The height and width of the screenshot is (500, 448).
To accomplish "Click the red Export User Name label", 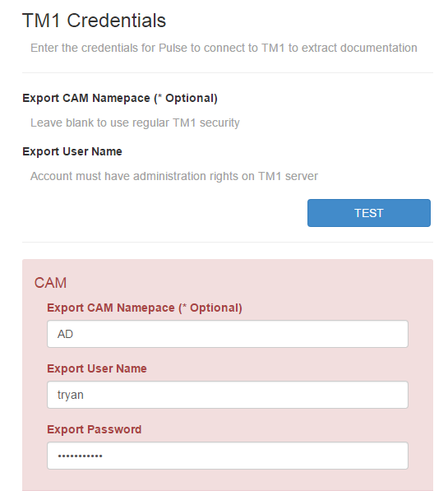I will coord(96,368).
